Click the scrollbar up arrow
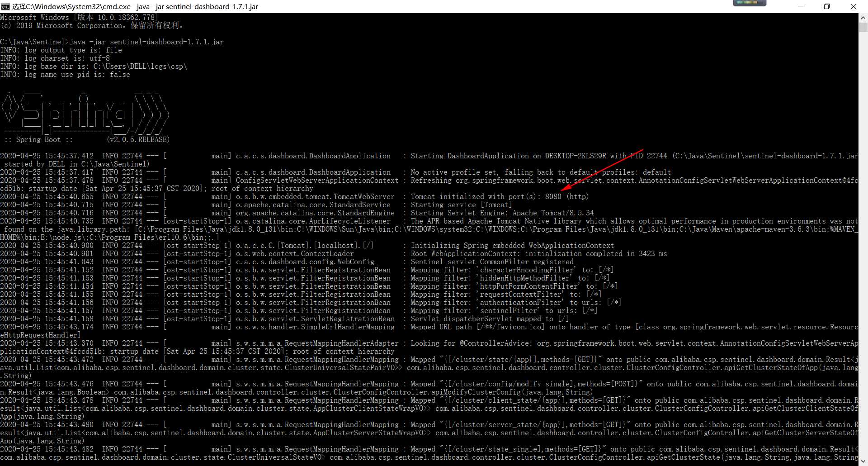This screenshot has height=466, width=868. tap(863, 18)
